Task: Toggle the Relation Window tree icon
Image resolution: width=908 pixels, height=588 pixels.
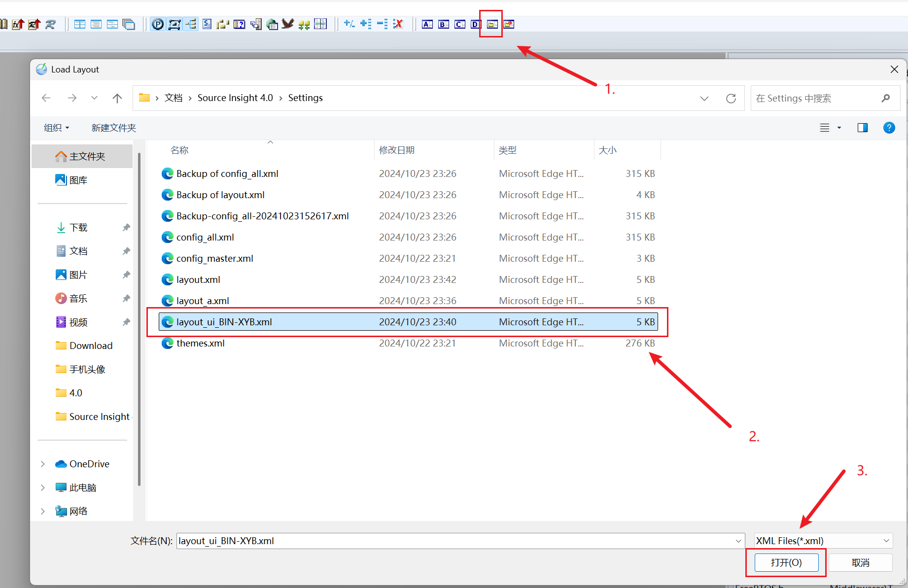Action: pos(191,24)
